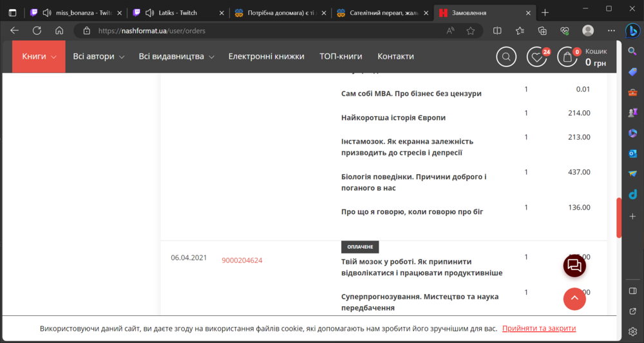Open the shopping cart bag icon
Screen dimensions: 644x343
[x=567, y=57]
